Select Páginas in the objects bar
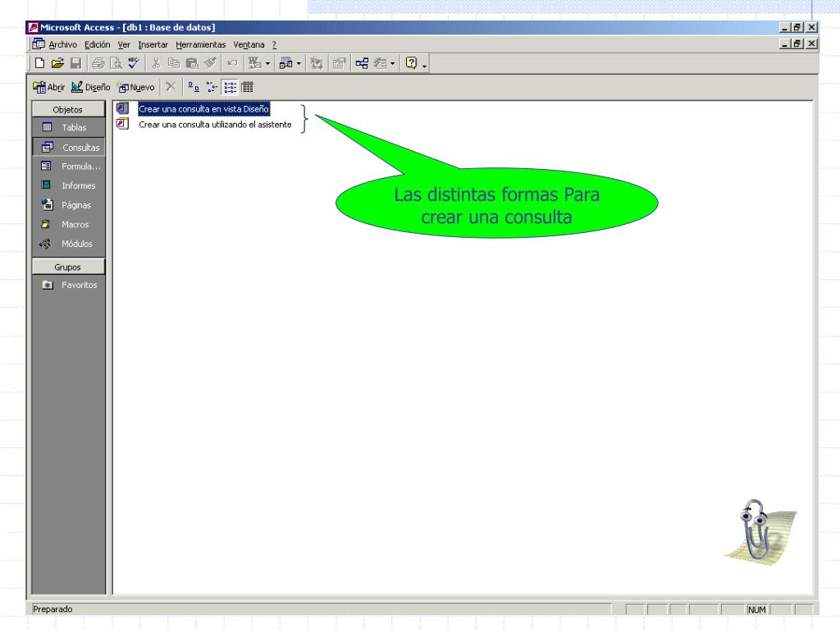This screenshot has width=840, height=630. (68, 204)
